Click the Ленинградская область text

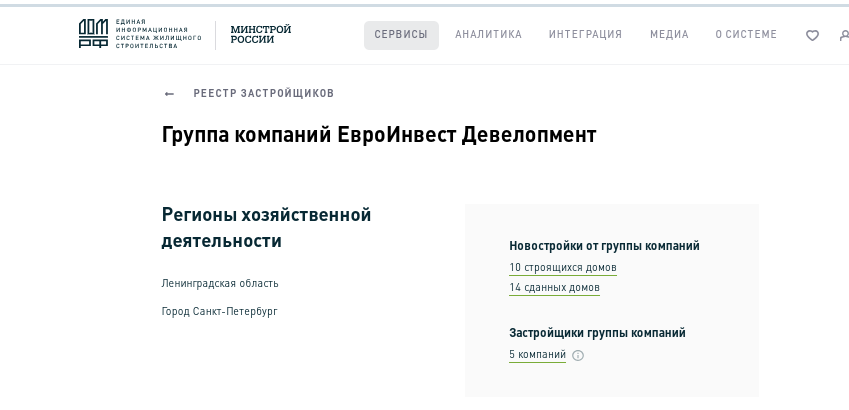(x=220, y=283)
